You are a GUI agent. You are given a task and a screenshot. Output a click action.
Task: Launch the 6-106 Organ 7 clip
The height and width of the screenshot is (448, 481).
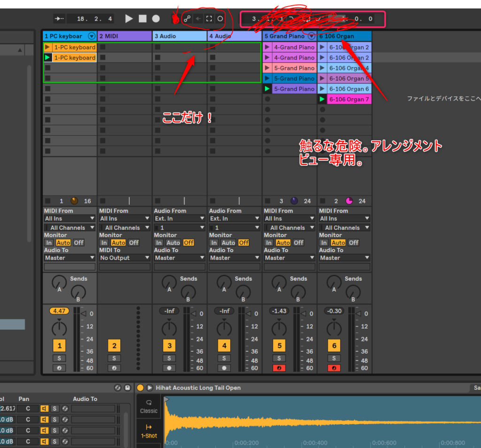pos(322,99)
